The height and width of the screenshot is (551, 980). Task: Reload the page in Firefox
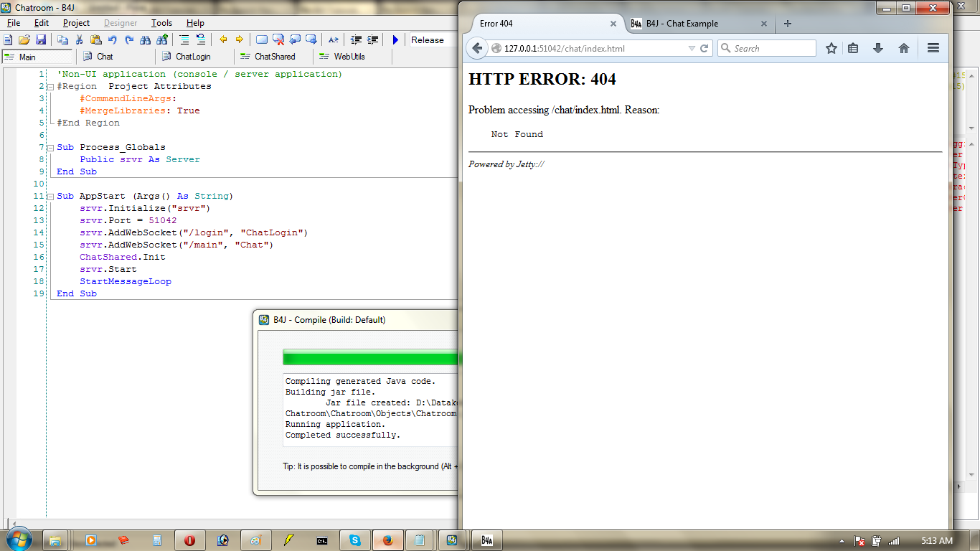(705, 49)
